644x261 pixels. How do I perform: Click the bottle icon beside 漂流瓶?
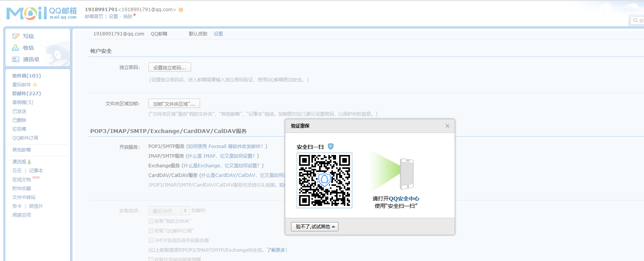pyautogui.click(x=29, y=162)
